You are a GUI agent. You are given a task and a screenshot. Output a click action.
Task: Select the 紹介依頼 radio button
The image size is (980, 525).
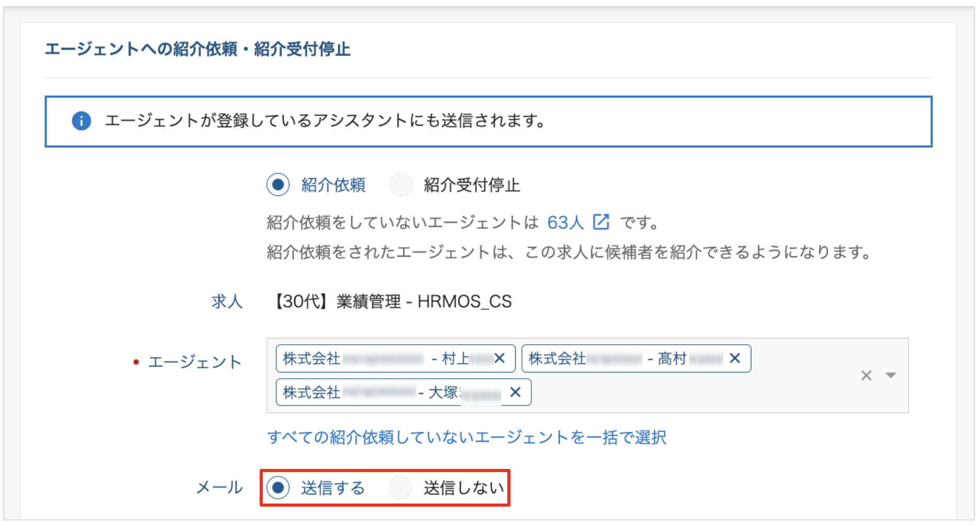(x=278, y=184)
